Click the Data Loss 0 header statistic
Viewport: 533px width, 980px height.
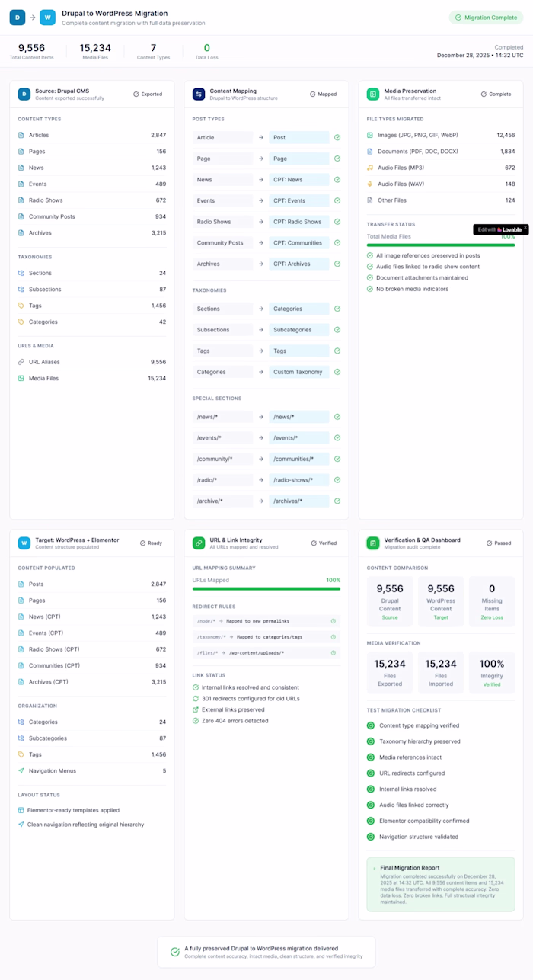coord(207,51)
